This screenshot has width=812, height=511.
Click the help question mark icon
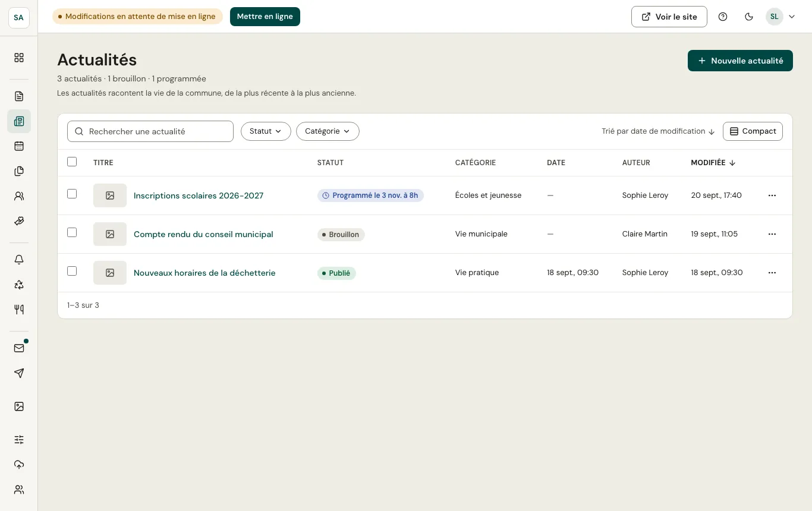[x=723, y=17]
